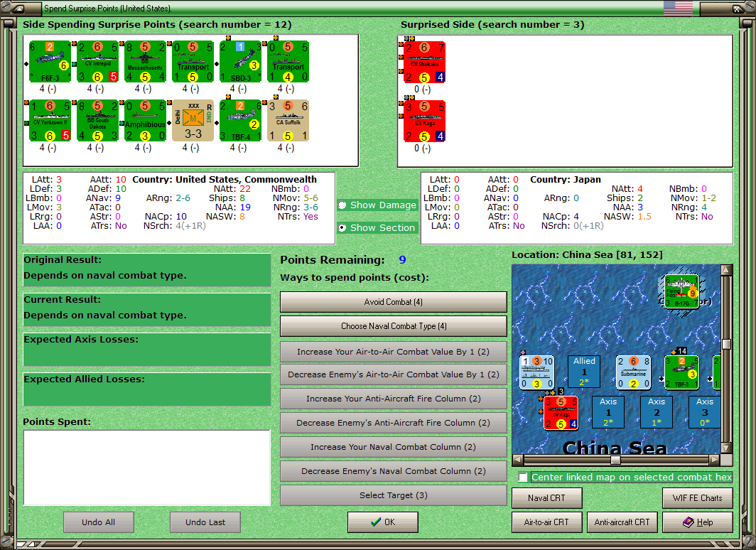Click inside the Points Spent list box
The height and width of the screenshot is (550, 756).
tap(146, 468)
